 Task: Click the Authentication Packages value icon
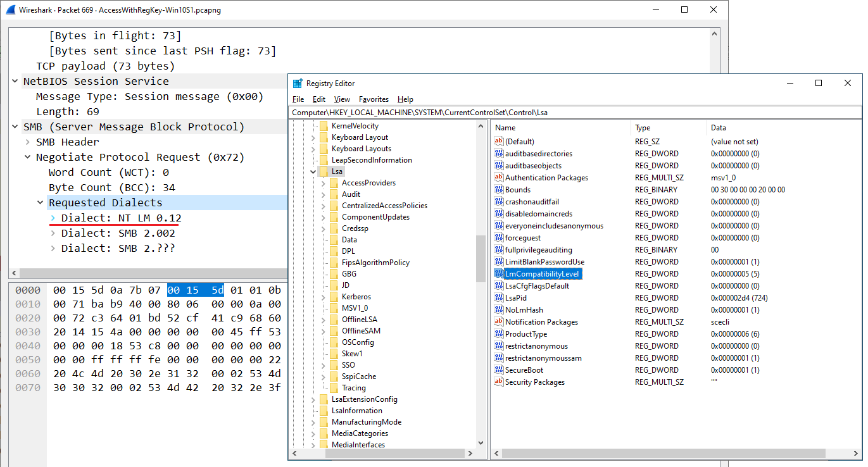point(498,178)
